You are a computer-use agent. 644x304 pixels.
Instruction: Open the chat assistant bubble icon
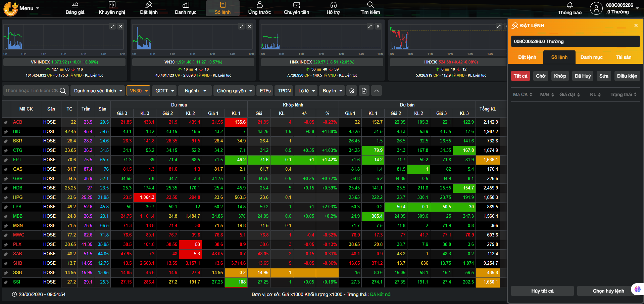[x=637, y=289]
